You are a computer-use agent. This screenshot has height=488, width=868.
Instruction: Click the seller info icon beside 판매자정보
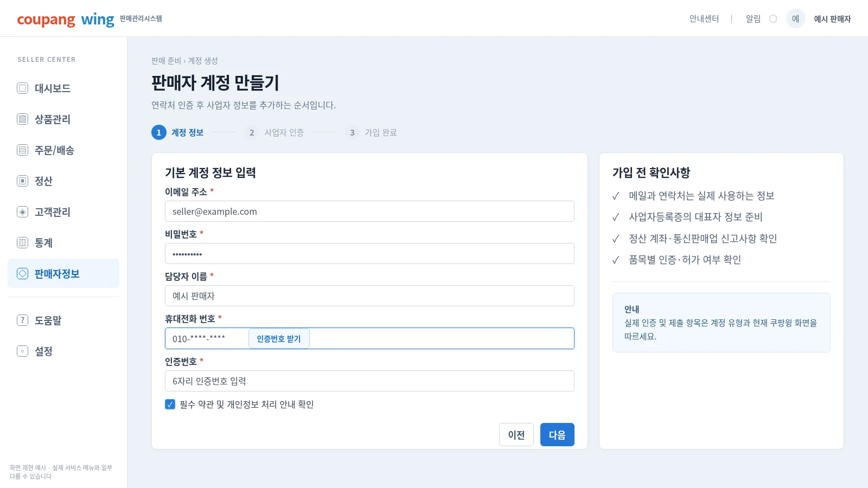pyautogui.click(x=22, y=273)
